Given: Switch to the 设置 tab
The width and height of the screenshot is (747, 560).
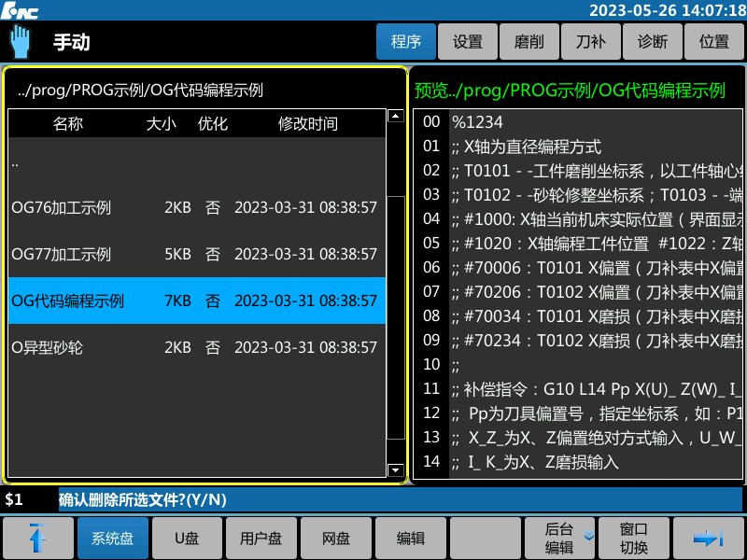Looking at the screenshot, I should click(468, 42).
